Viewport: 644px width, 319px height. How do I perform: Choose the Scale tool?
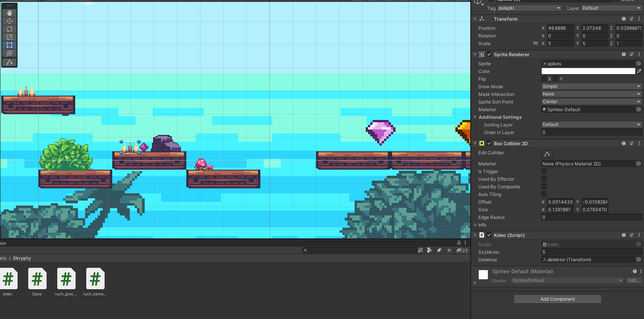[10, 37]
